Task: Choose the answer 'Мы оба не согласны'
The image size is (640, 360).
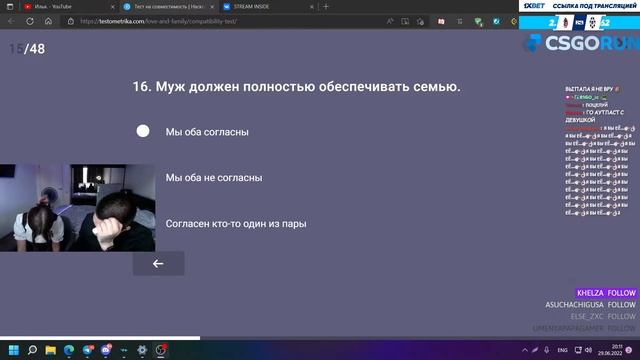Action: (x=213, y=178)
